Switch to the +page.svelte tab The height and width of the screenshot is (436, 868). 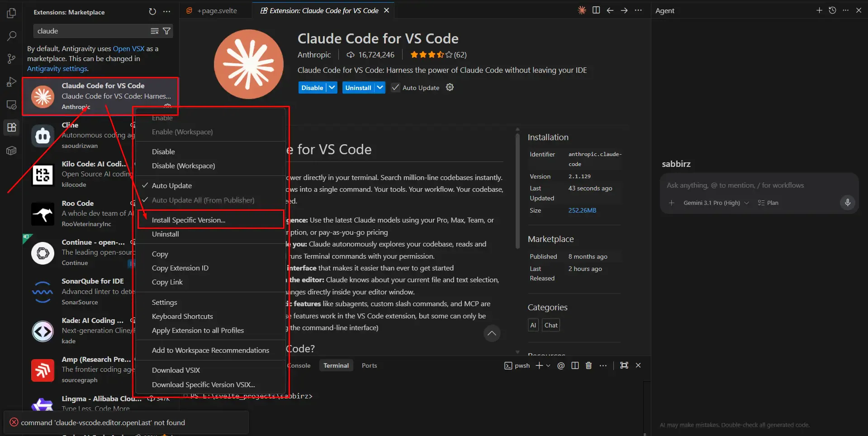pyautogui.click(x=216, y=10)
